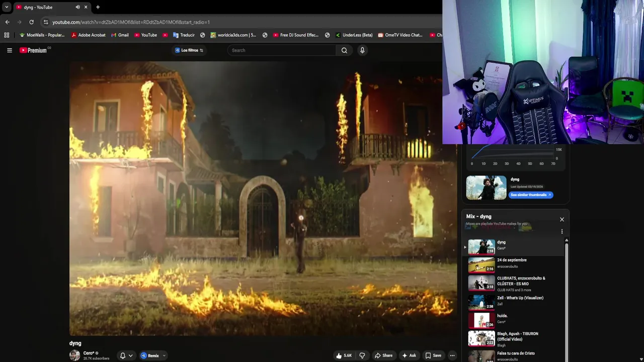Open the Cero* channel avatar

74,355
